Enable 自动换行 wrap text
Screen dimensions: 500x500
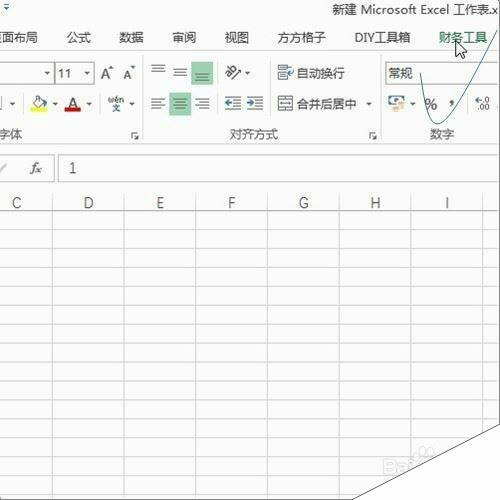click(x=311, y=73)
